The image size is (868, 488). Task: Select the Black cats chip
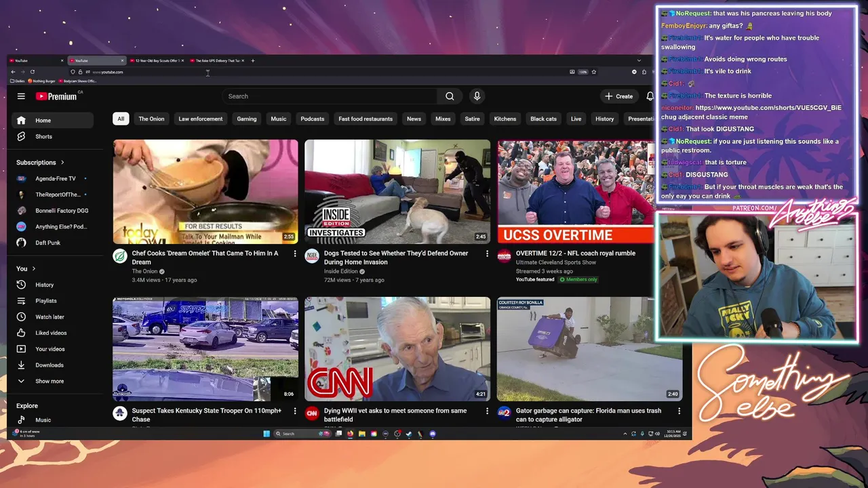tap(543, 119)
